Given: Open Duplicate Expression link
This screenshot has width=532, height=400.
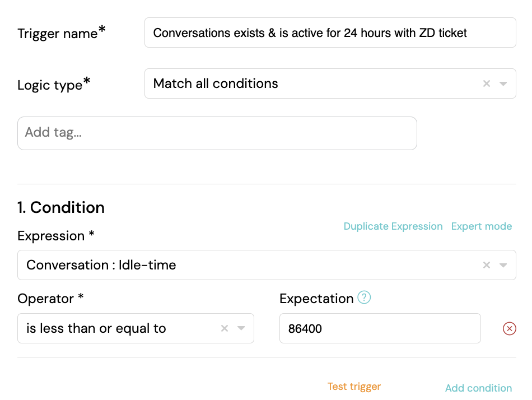Looking at the screenshot, I should click(x=393, y=226).
